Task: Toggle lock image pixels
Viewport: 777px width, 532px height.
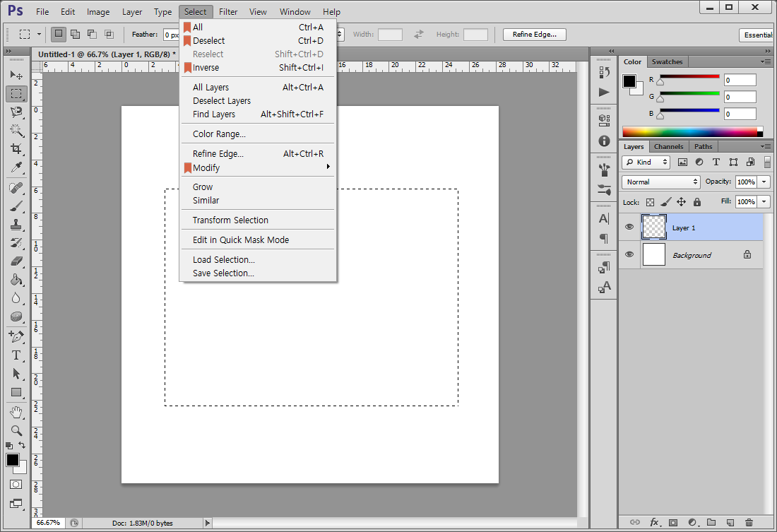Action: pyautogui.click(x=666, y=202)
